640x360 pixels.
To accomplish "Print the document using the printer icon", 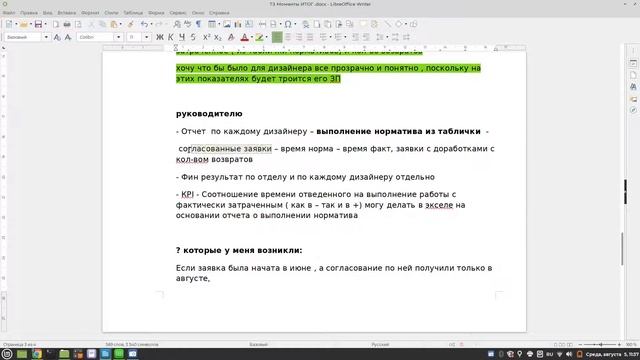I will [67, 24].
